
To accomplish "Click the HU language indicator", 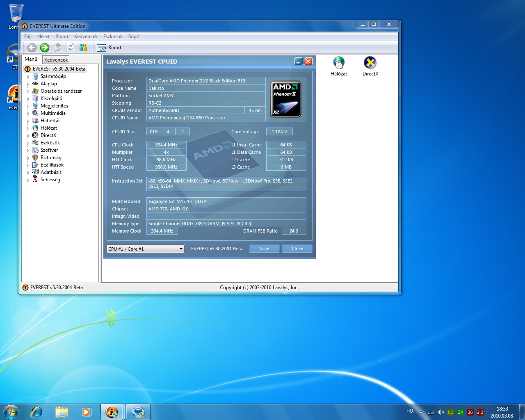I will pos(410,411).
